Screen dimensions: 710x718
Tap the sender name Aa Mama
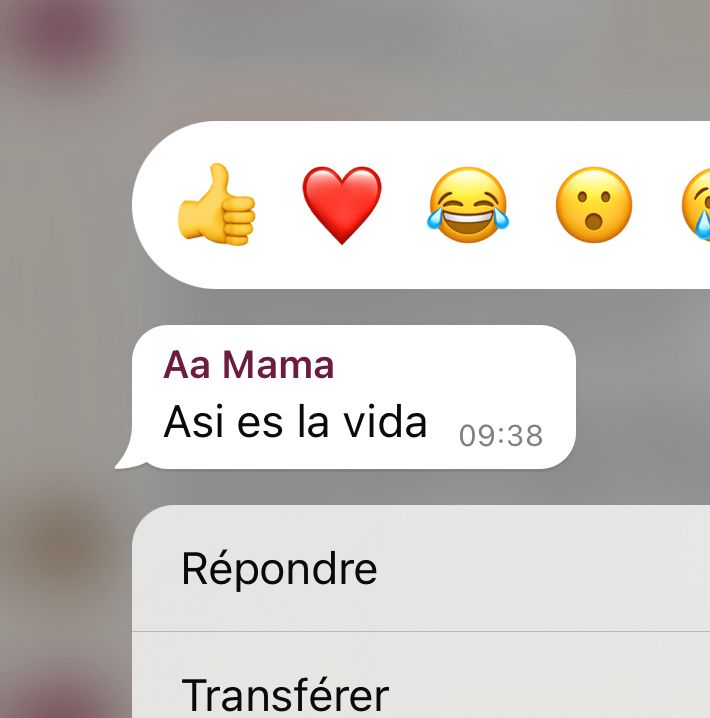point(249,365)
